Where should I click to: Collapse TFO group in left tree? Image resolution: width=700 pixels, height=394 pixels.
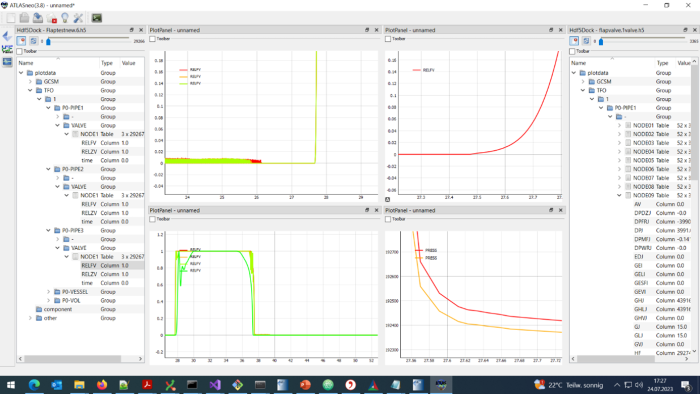click(30, 90)
